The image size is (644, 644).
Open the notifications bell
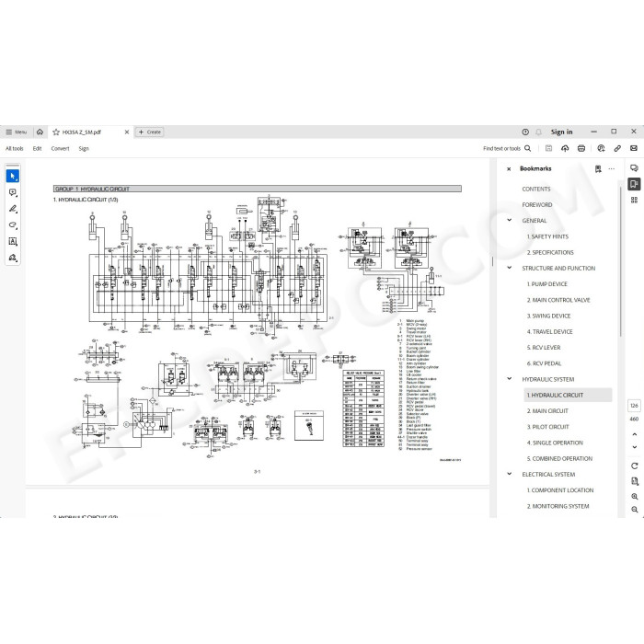click(538, 132)
